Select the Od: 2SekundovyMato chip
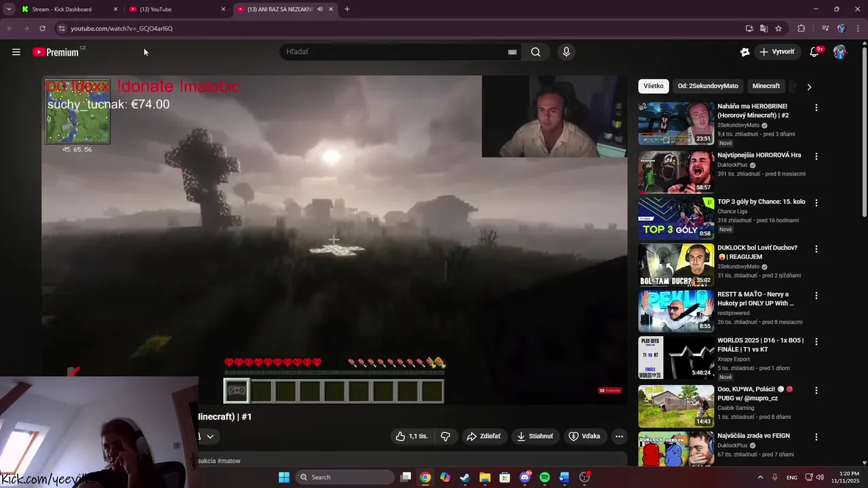 click(708, 86)
